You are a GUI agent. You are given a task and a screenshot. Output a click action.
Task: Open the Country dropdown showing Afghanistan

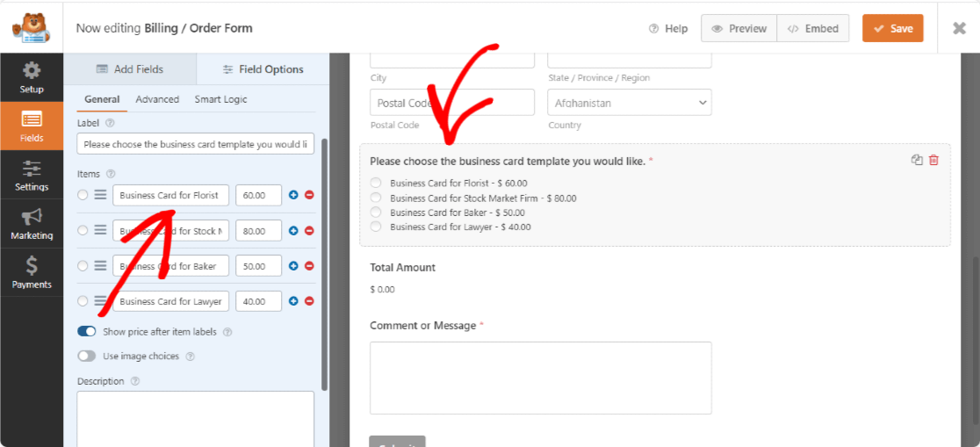click(x=630, y=103)
